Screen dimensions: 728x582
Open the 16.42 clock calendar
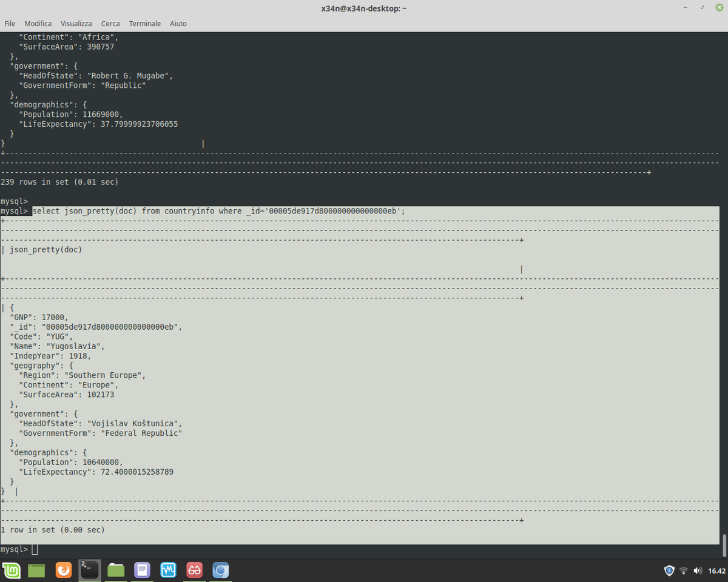(717, 570)
